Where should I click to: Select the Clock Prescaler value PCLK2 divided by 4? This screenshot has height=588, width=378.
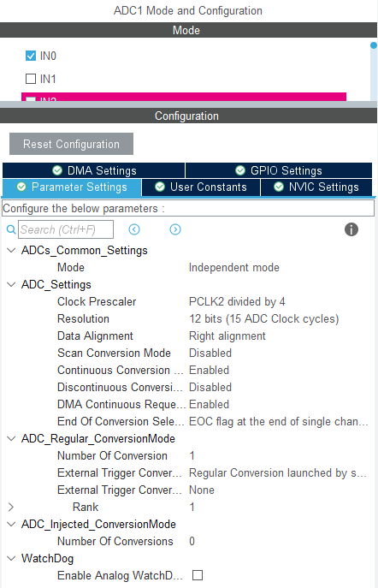[237, 301]
